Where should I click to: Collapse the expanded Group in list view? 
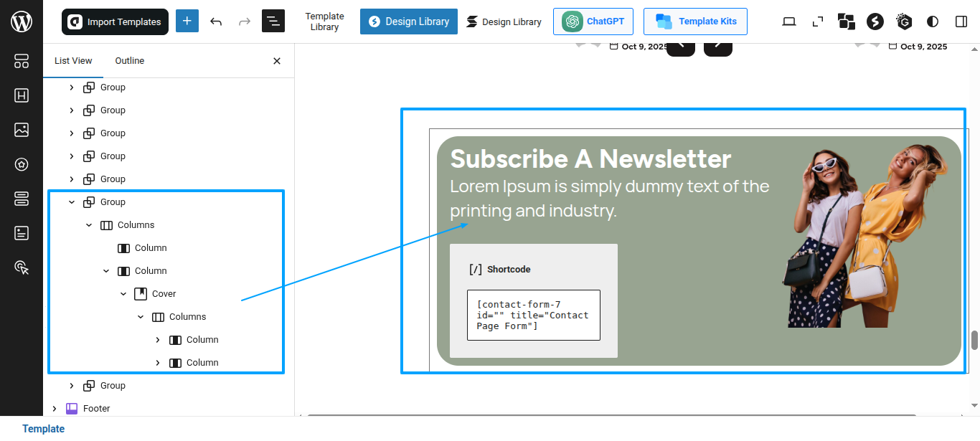(72, 202)
